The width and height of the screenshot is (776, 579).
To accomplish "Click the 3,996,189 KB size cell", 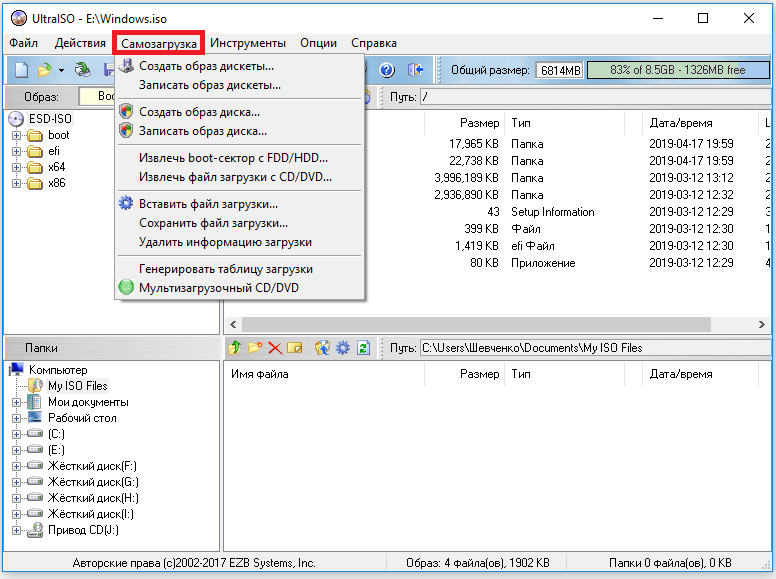I will point(466,178).
